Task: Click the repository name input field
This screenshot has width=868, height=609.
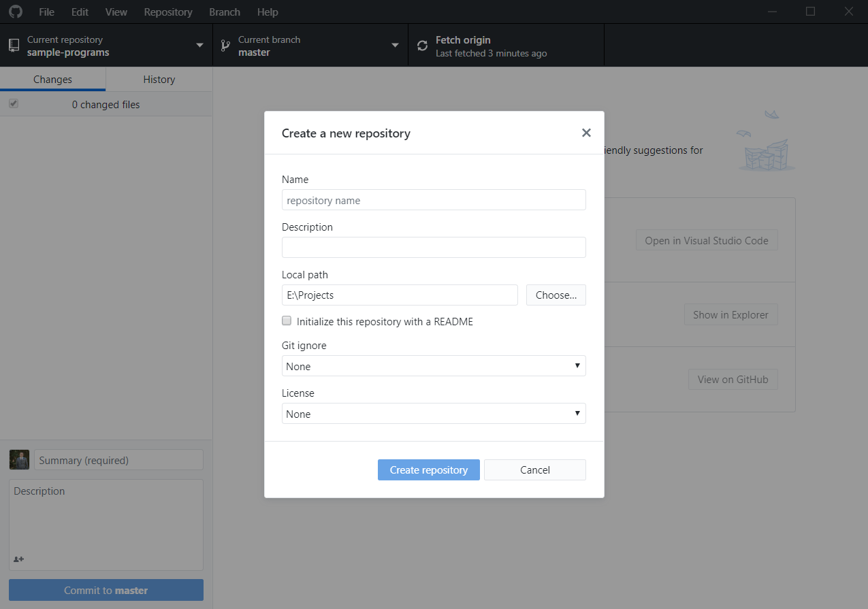Action: tap(434, 199)
